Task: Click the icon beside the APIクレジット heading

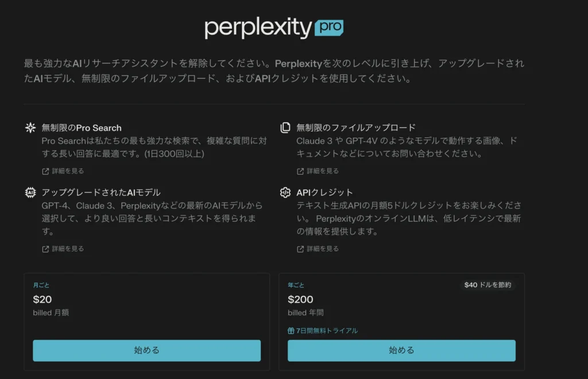Action: (285, 192)
